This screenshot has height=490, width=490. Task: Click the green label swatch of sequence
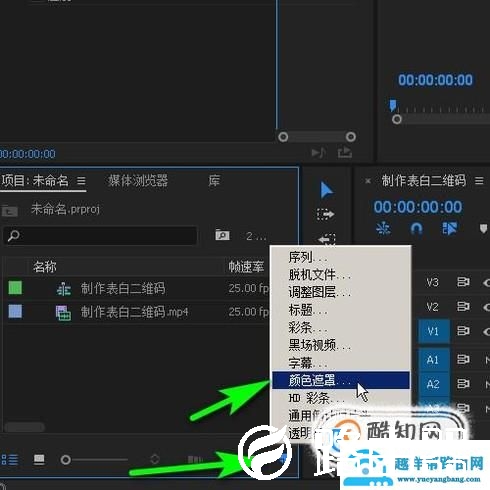(x=15, y=288)
